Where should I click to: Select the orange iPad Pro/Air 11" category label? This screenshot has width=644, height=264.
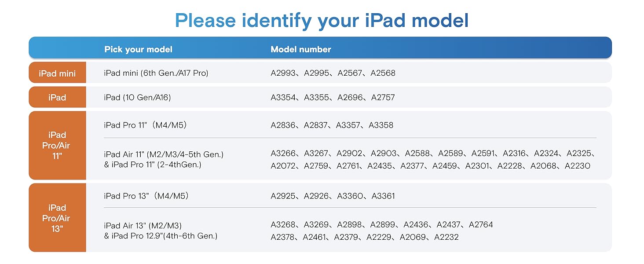pos(57,145)
